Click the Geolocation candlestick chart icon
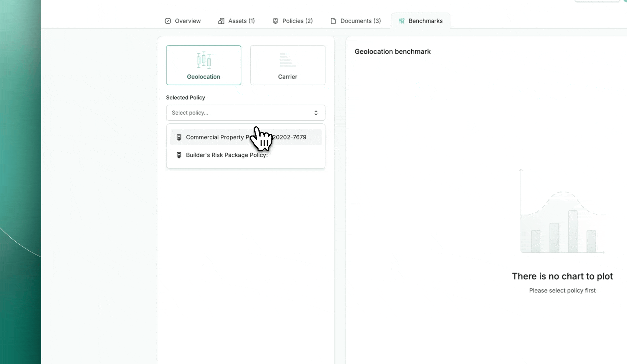The width and height of the screenshot is (627, 364). (204, 60)
